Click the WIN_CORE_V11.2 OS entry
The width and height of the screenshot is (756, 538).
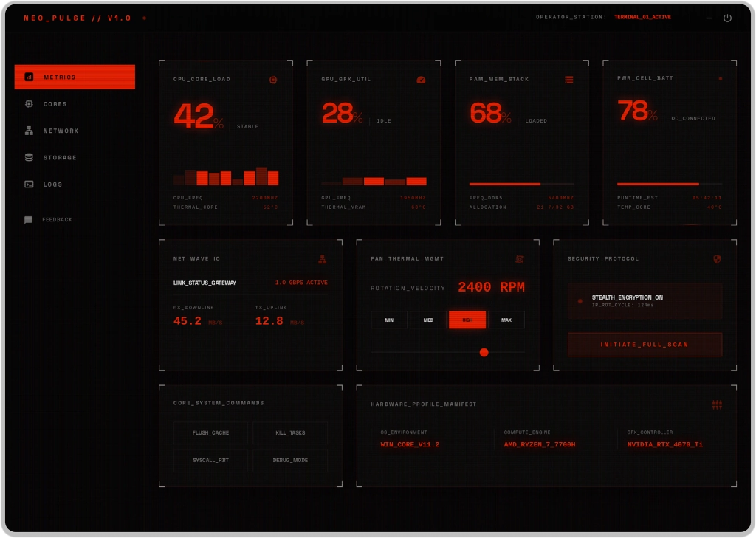410,445
